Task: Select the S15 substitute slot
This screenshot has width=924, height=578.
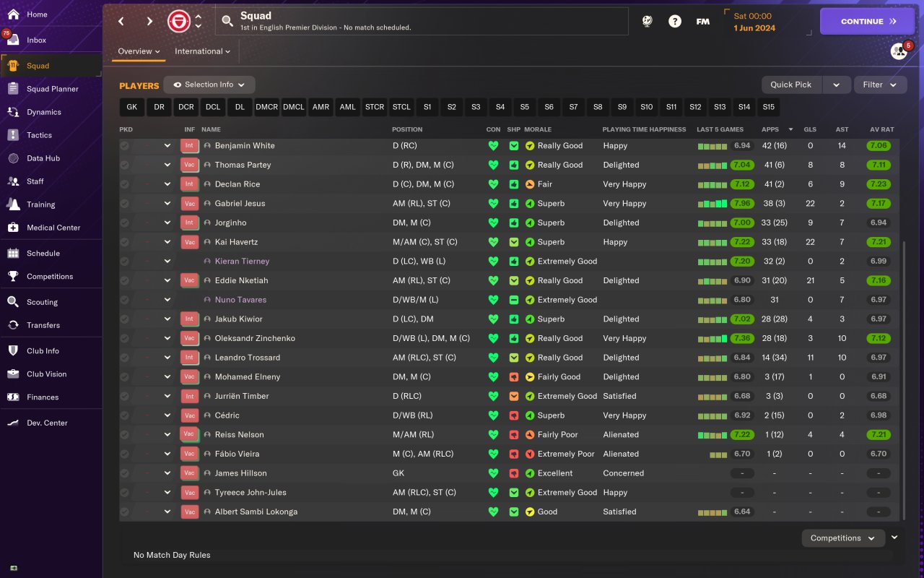Action: tap(768, 107)
